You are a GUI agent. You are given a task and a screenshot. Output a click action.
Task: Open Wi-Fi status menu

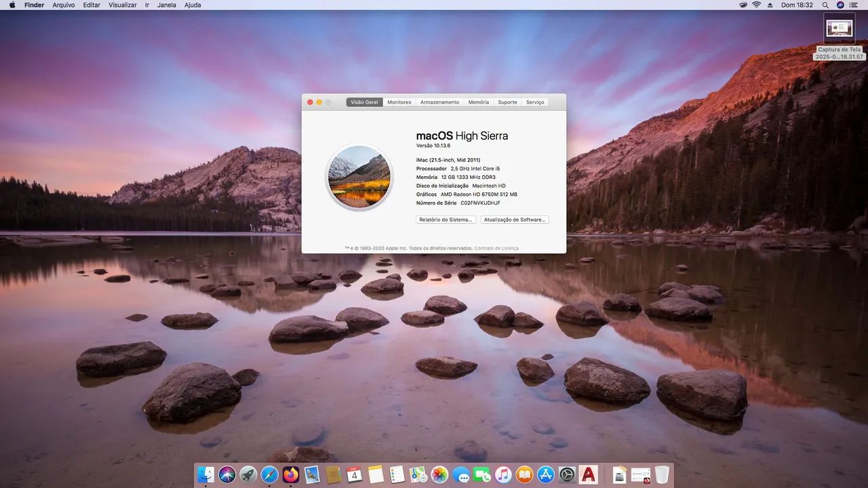coord(756,5)
